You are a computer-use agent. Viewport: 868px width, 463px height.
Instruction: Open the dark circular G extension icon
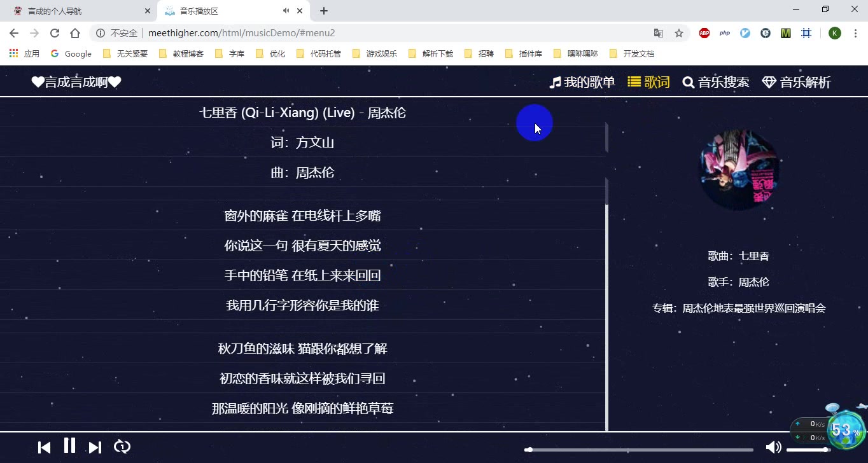[x=766, y=33]
